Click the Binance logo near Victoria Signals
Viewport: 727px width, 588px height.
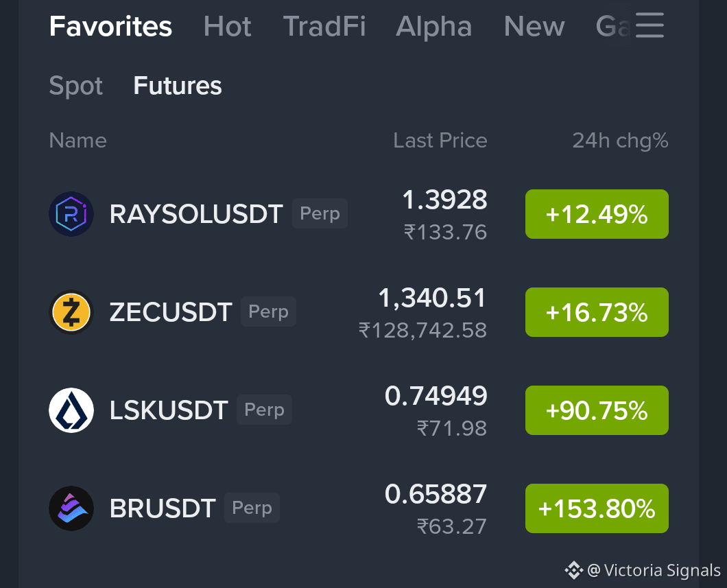pyautogui.click(x=573, y=570)
